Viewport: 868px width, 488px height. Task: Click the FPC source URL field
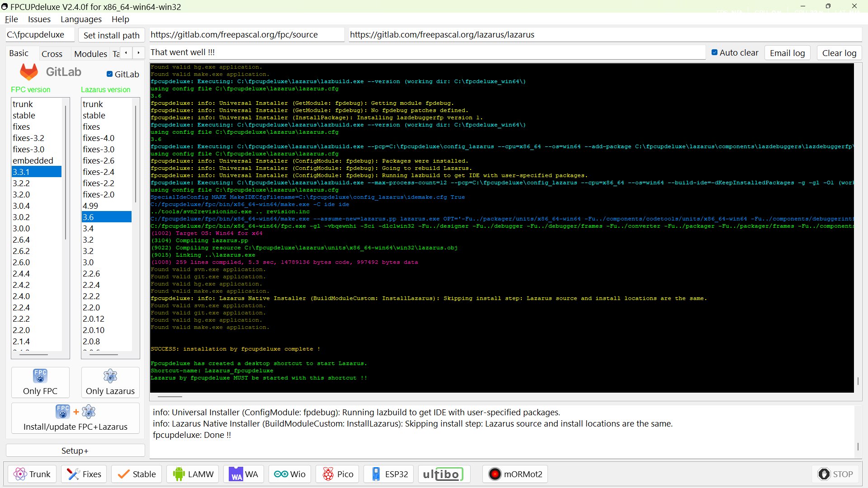point(246,35)
